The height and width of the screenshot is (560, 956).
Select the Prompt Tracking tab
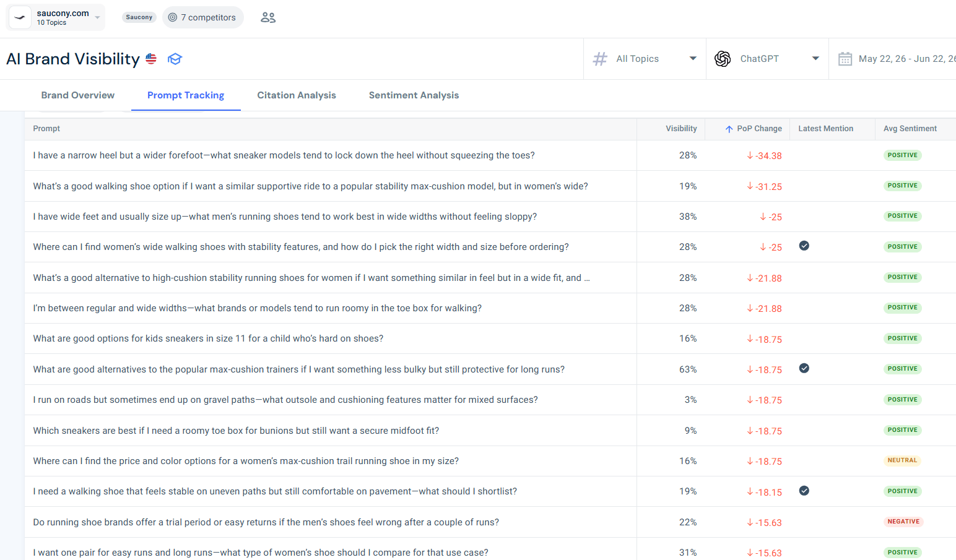(186, 95)
